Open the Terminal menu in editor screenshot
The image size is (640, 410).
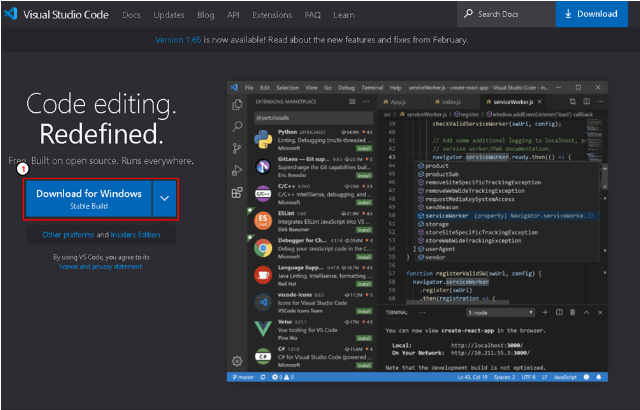372,88
